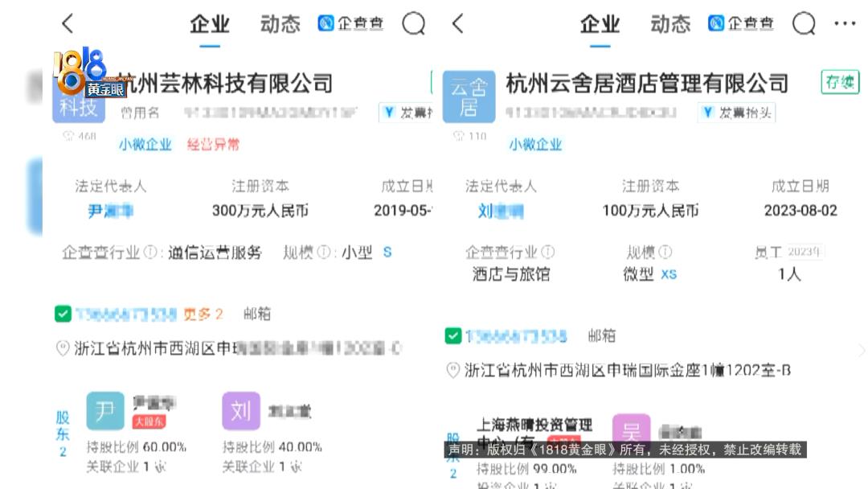Go back from the right company page
868x489 pixels.
click(458, 24)
